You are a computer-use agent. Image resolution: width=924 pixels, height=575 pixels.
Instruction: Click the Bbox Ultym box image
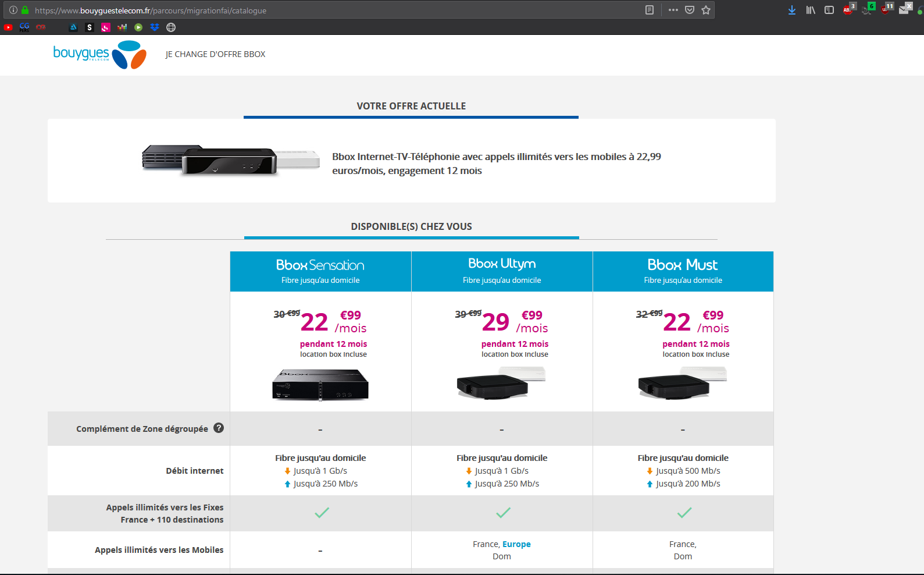click(x=501, y=382)
